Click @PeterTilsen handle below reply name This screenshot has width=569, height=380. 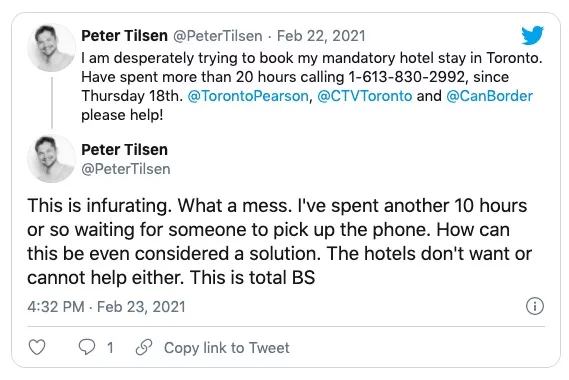[x=126, y=169]
